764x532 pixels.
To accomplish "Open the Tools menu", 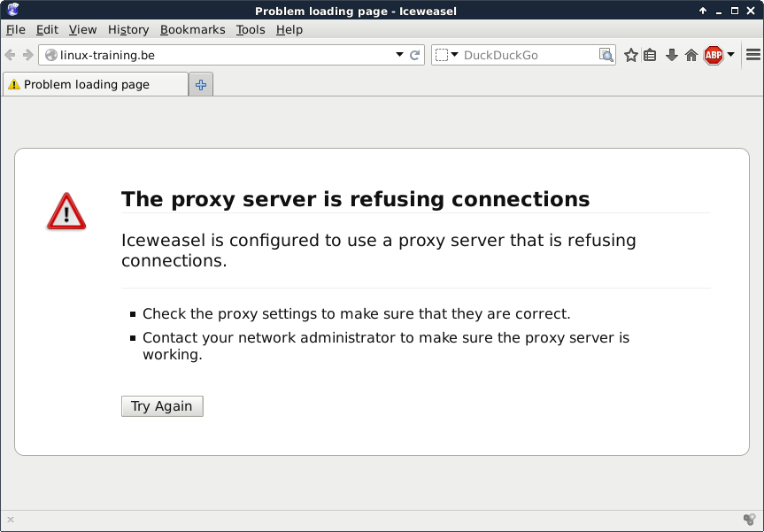I will [x=251, y=30].
